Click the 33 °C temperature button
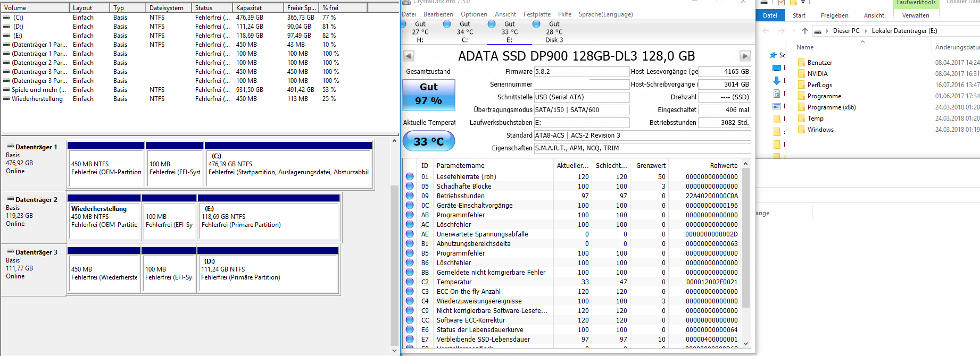 click(x=429, y=141)
